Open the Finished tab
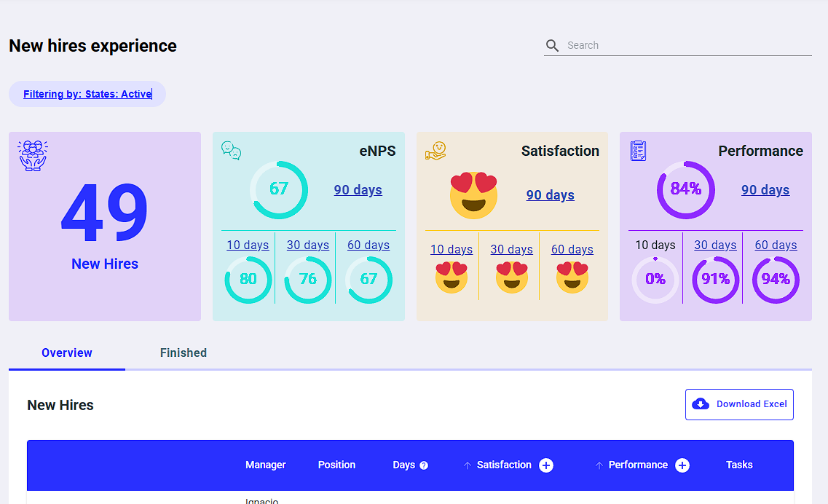The width and height of the screenshot is (828, 504). tap(183, 353)
